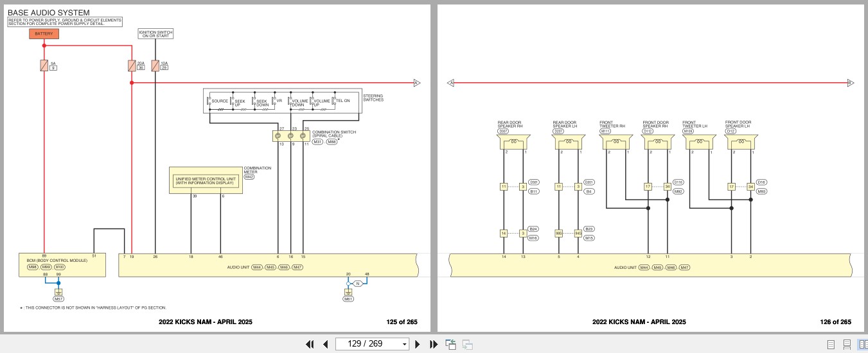This screenshot has height=353, width=868.
Task: Click connector tag B11
Action: pos(535,191)
